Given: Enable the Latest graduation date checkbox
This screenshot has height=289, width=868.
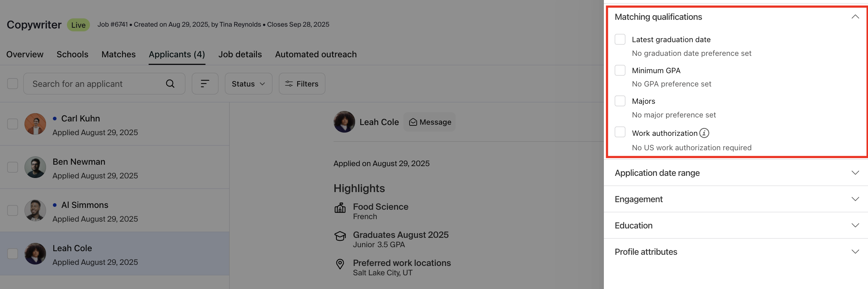Looking at the screenshot, I should 620,39.
